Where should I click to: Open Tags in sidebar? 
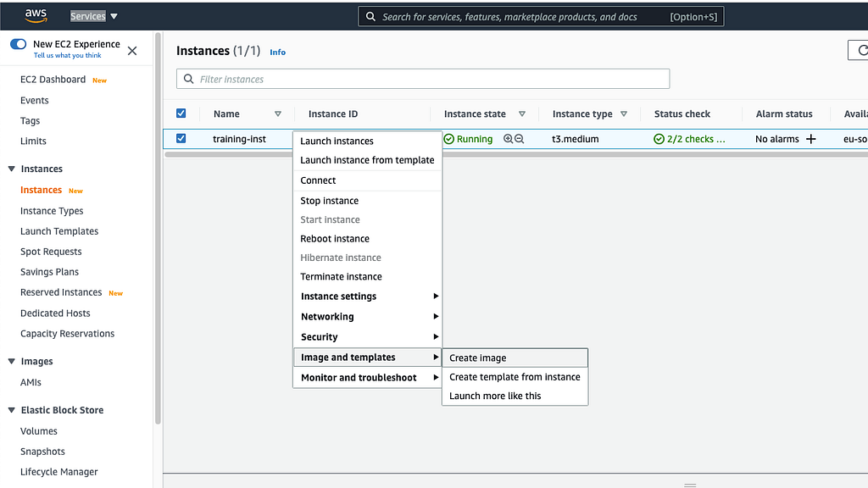pyautogui.click(x=30, y=120)
